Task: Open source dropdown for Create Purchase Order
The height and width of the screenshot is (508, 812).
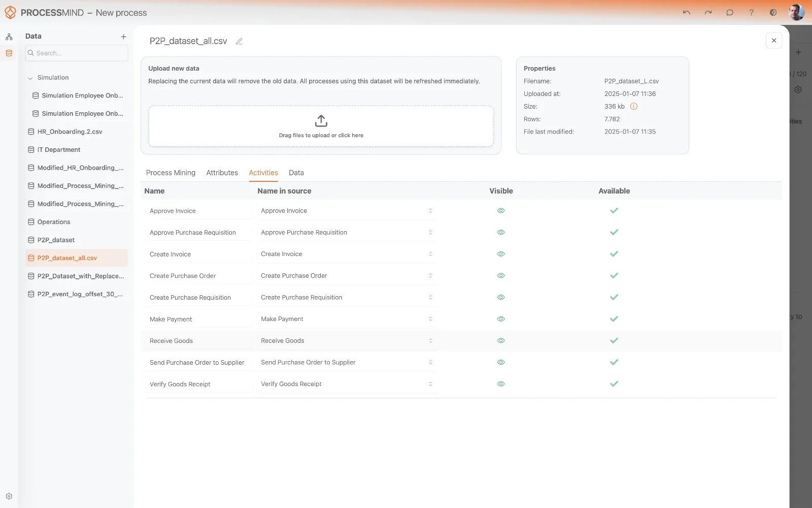Action: click(347, 276)
